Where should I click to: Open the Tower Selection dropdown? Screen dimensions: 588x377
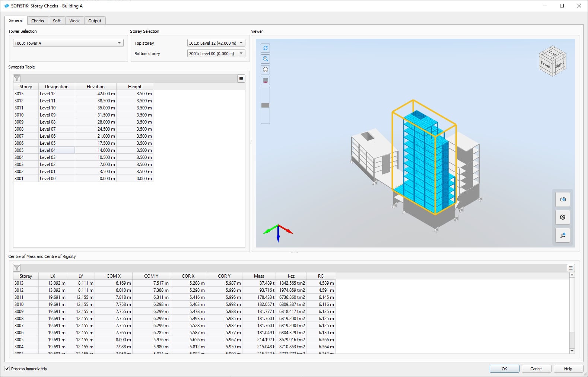(x=68, y=43)
